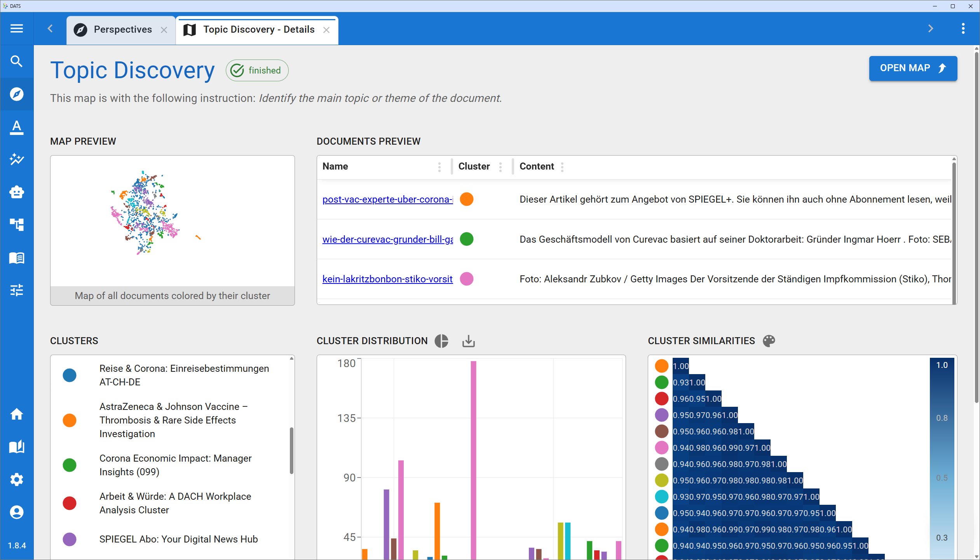980x560 pixels.
Task: Open wie-der-curevac-grunder-bill-ga document link
Action: (387, 240)
